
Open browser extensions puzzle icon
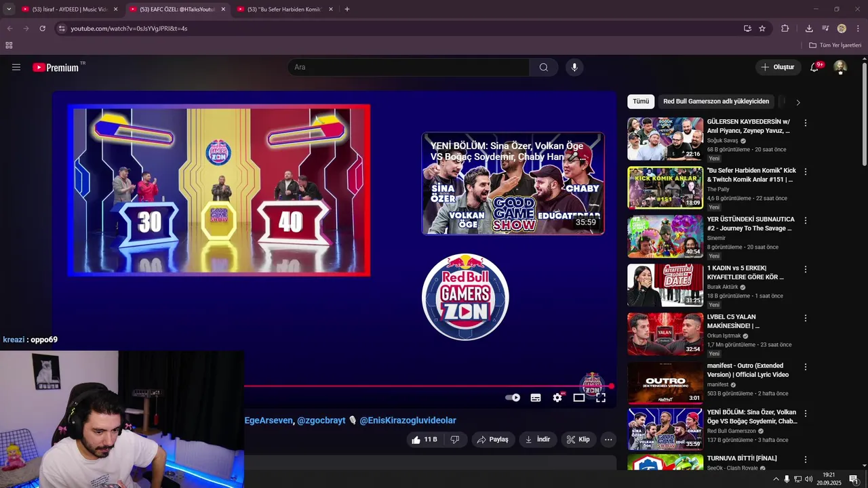pos(785,28)
